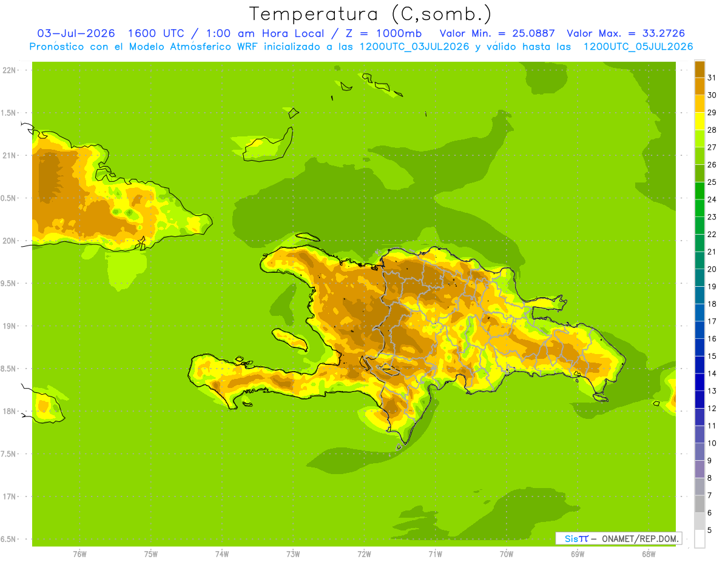
Task: Click "Valor Min. = 25.0887" value
Action: [497, 33]
